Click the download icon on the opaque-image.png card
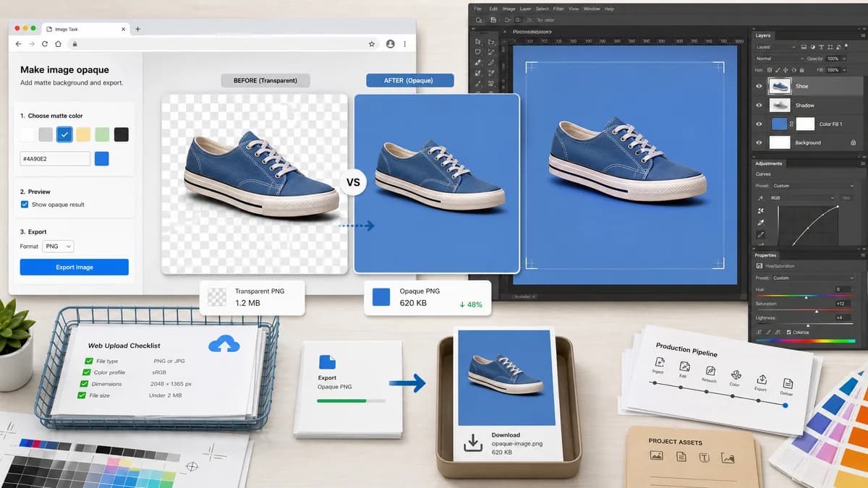Image resolution: width=868 pixels, height=488 pixels. (473, 442)
